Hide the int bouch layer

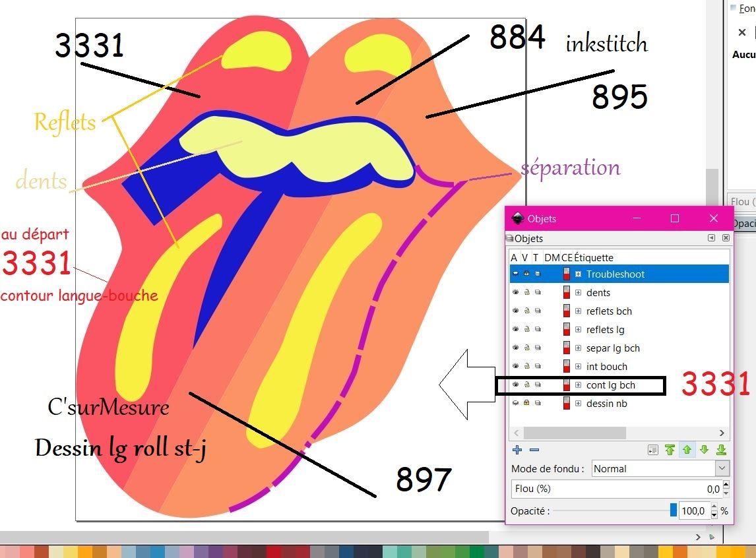[515, 366]
